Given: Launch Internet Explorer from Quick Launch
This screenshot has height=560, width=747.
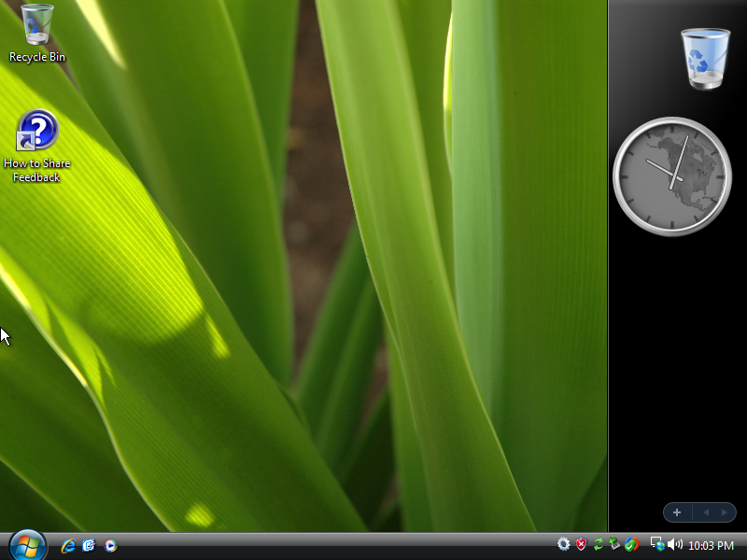Looking at the screenshot, I should [68, 545].
